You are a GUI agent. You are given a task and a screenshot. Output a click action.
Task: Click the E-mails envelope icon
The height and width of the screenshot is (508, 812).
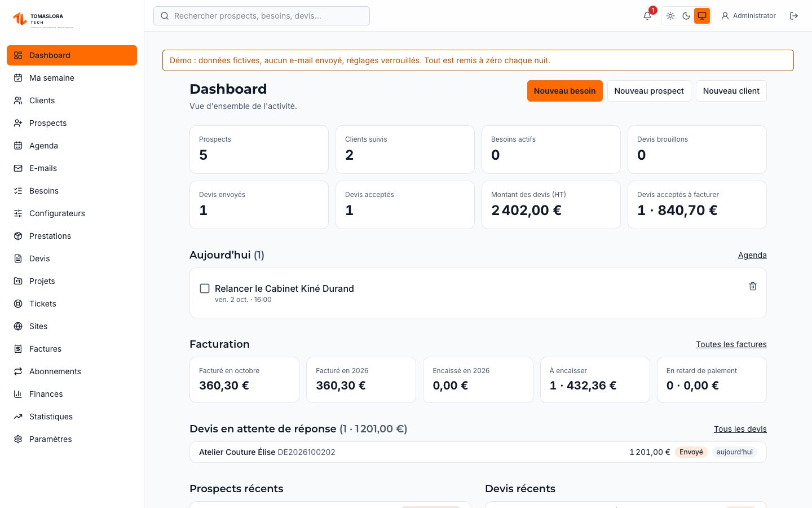coord(18,168)
